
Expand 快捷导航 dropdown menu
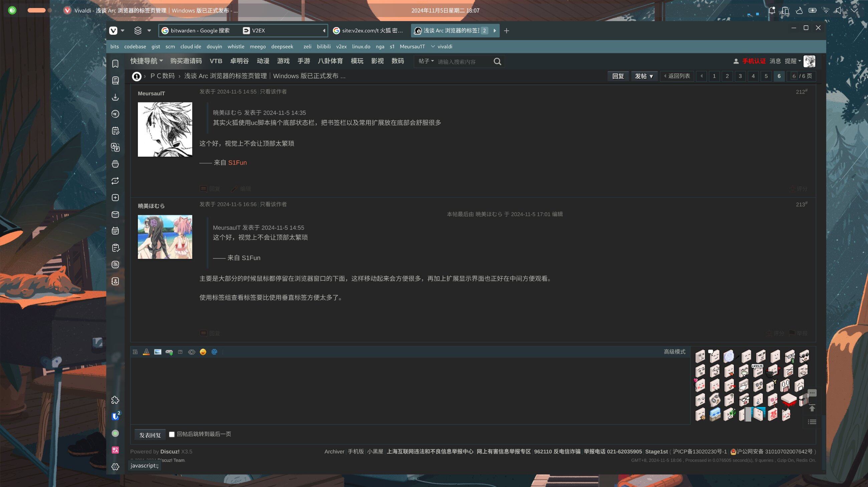pyautogui.click(x=147, y=61)
